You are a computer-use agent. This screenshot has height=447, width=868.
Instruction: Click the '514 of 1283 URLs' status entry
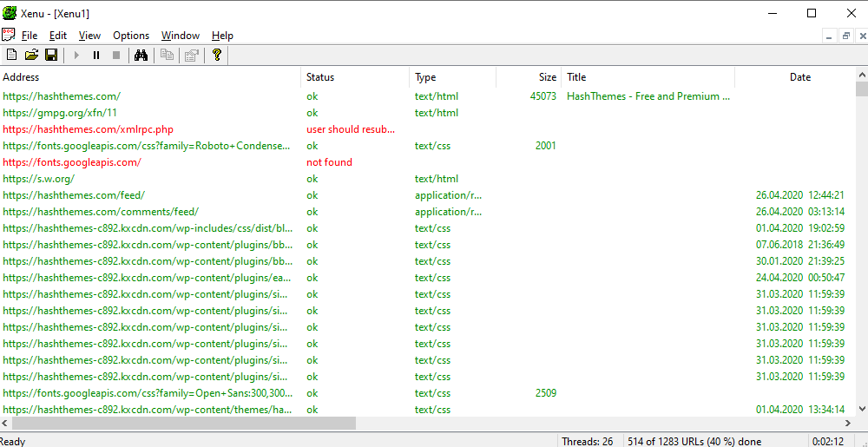click(694, 442)
